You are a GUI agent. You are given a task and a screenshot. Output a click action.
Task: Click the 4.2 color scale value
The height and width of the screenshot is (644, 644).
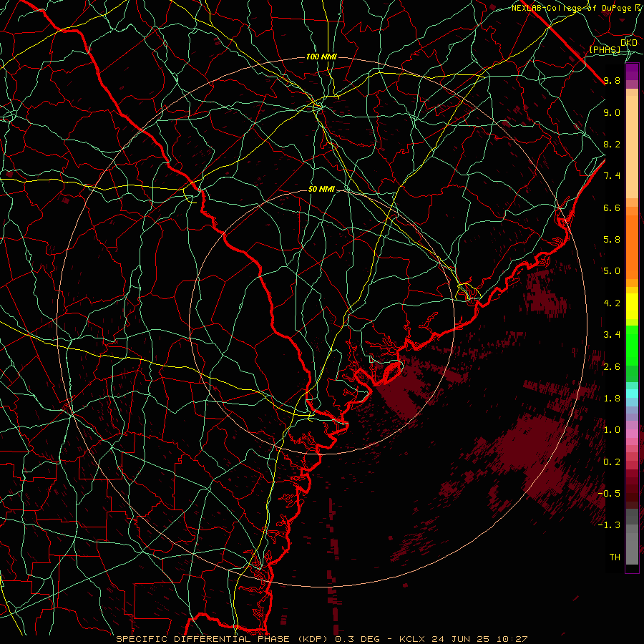coord(612,303)
